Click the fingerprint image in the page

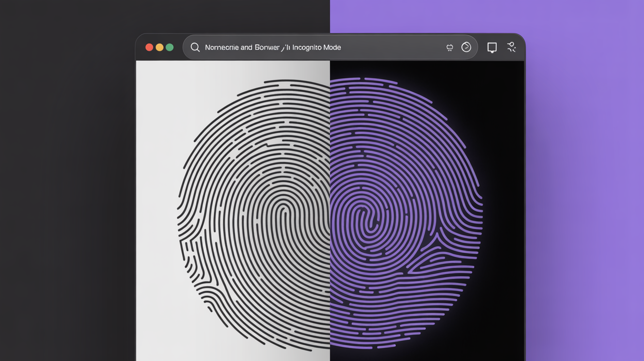(330, 214)
